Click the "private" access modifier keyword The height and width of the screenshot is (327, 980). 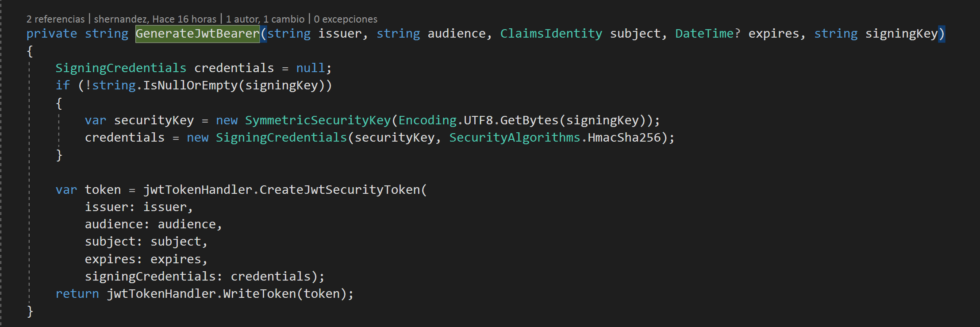point(51,34)
